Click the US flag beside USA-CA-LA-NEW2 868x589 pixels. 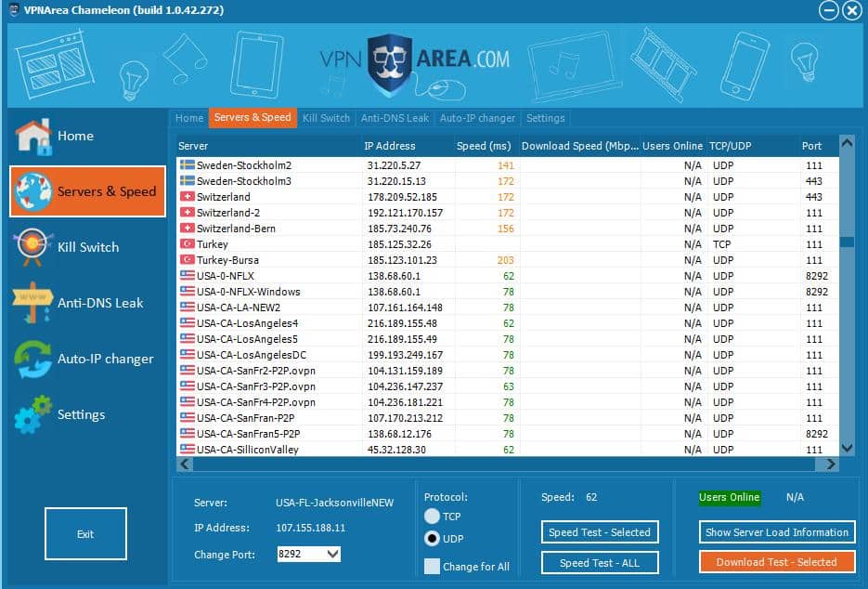(x=188, y=308)
